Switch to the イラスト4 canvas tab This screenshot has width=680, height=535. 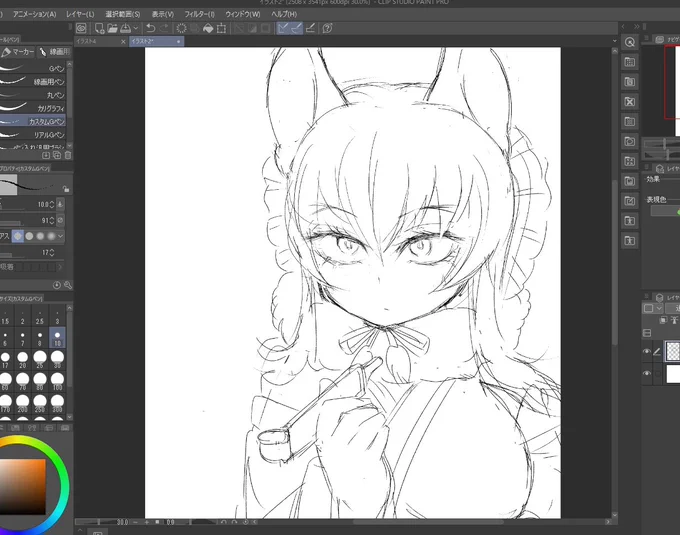98,41
